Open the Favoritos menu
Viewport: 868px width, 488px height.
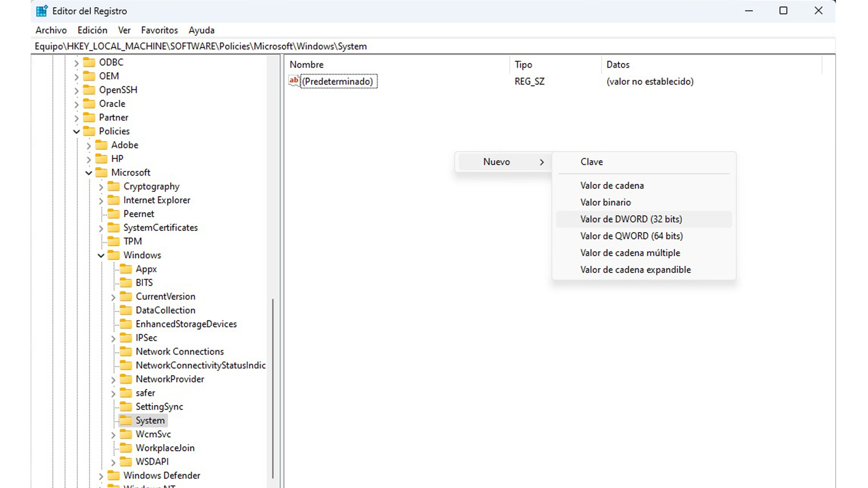(x=159, y=30)
